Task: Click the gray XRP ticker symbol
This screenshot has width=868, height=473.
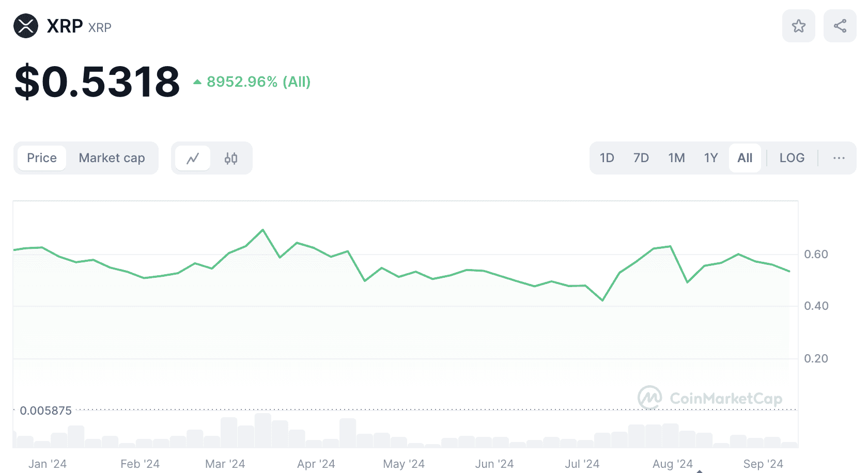Action: [x=100, y=27]
